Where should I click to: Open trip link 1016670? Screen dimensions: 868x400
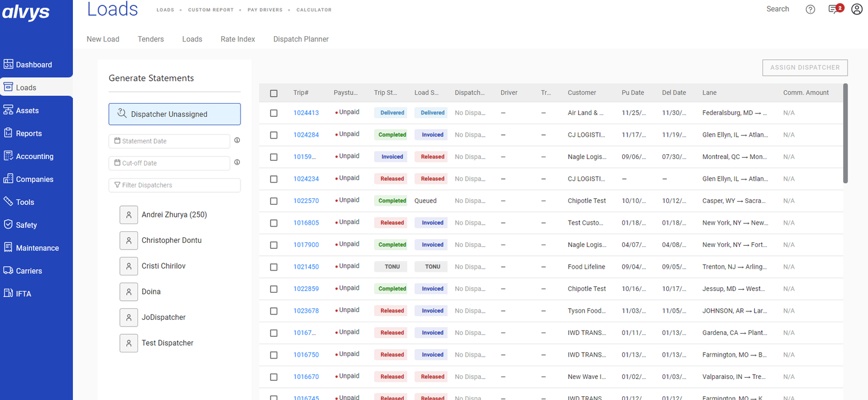(x=306, y=377)
